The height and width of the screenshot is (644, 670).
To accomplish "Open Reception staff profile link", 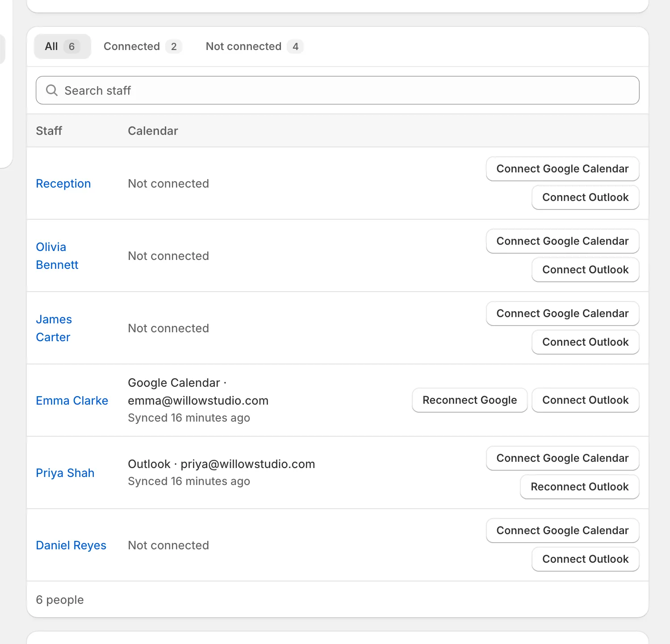I will pyautogui.click(x=63, y=184).
